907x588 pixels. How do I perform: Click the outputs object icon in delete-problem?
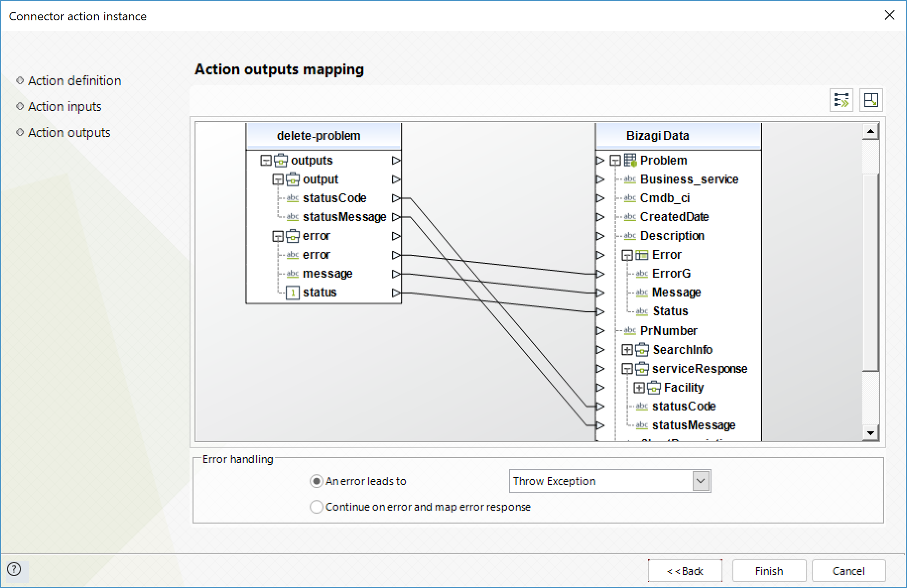281,160
